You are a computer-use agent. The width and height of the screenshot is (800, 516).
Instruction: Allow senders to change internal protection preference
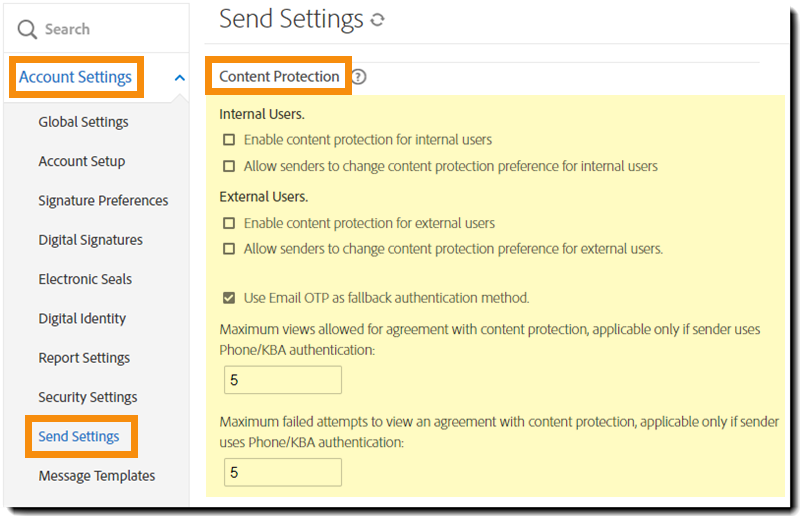click(229, 166)
